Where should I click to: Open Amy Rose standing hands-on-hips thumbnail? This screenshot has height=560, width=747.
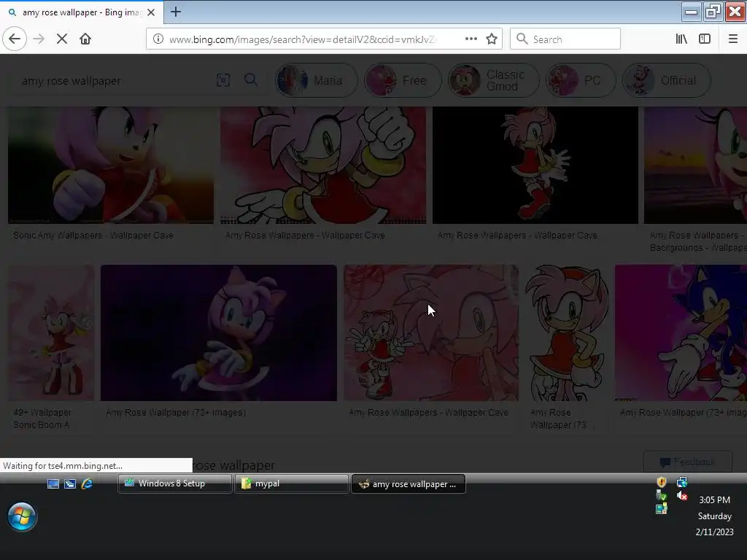[566, 332]
